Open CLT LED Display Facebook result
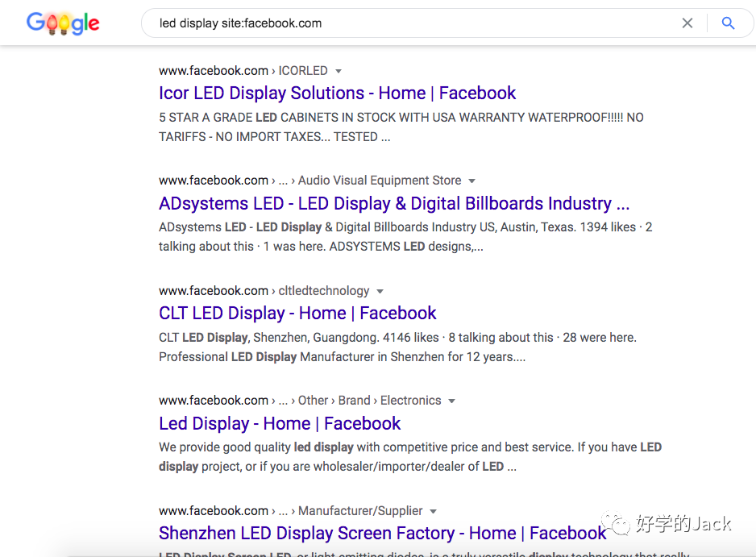 click(x=297, y=314)
